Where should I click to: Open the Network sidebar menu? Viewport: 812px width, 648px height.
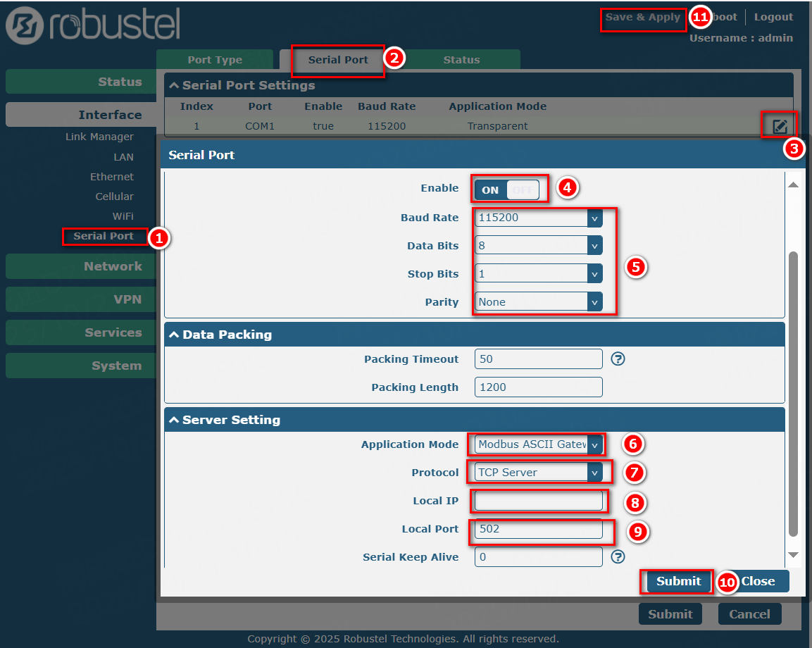click(81, 266)
